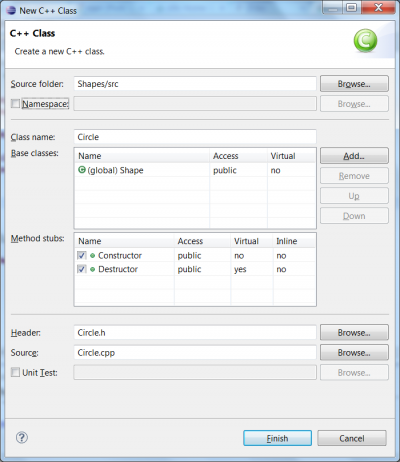Enable the Namespace checkbox
Screen dimensions: 400x462
point(15,104)
